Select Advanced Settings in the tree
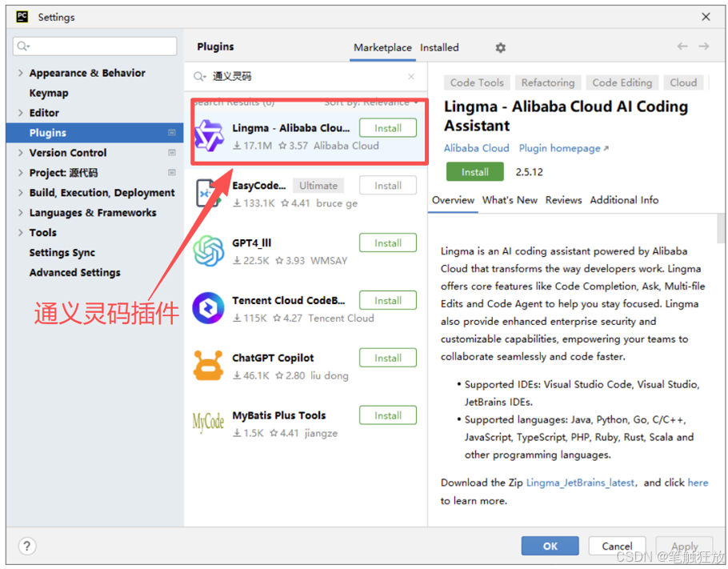The image size is (728, 569). tap(74, 273)
